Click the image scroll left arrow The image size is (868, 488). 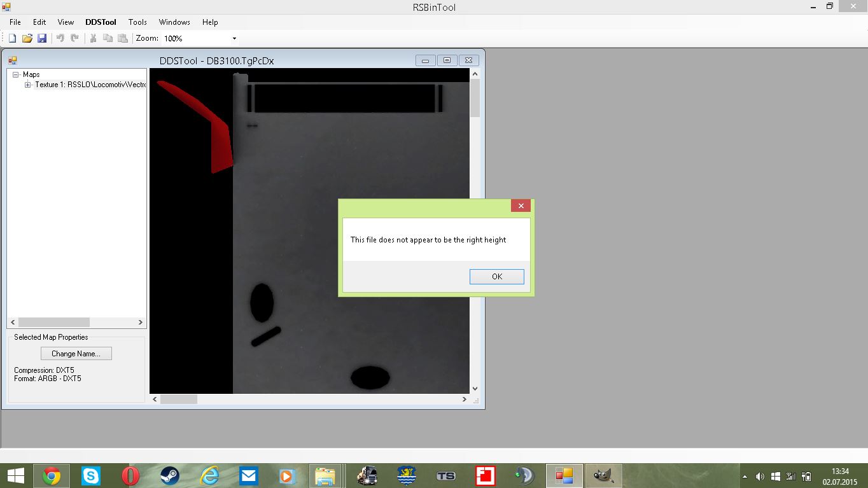coord(155,399)
